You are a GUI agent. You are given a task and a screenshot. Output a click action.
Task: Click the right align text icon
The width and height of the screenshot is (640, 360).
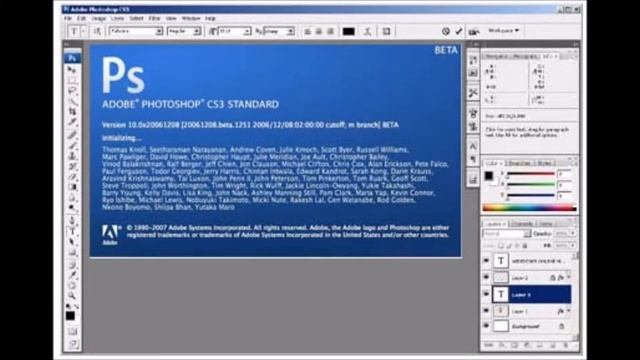pos(330,31)
